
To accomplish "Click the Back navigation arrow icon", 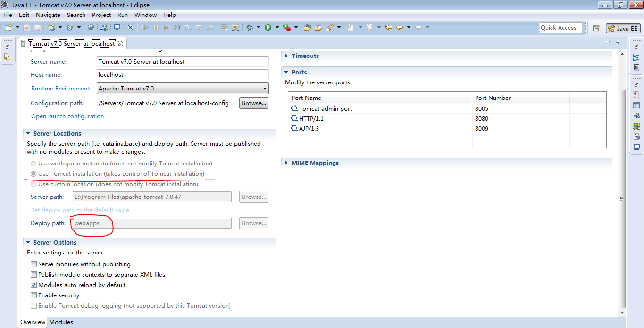I will [400, 27].
